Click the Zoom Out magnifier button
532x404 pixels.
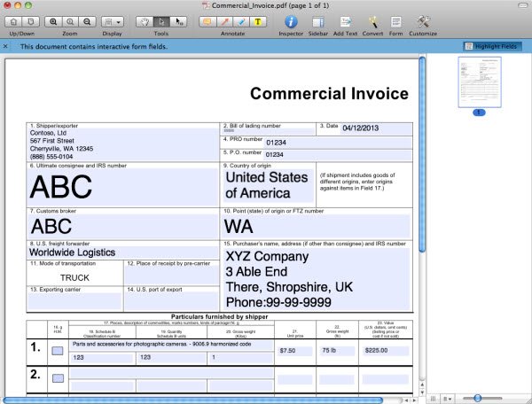[87, 21]
